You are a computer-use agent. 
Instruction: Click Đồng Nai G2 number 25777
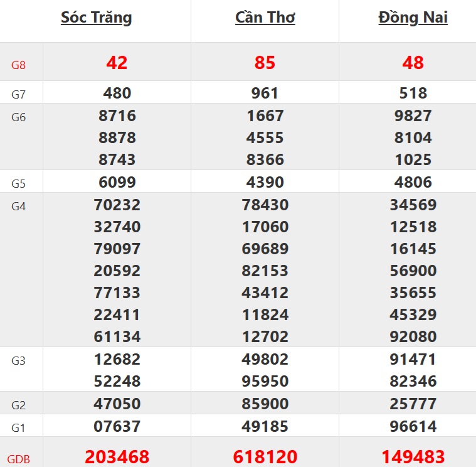(x=413, y=404)
